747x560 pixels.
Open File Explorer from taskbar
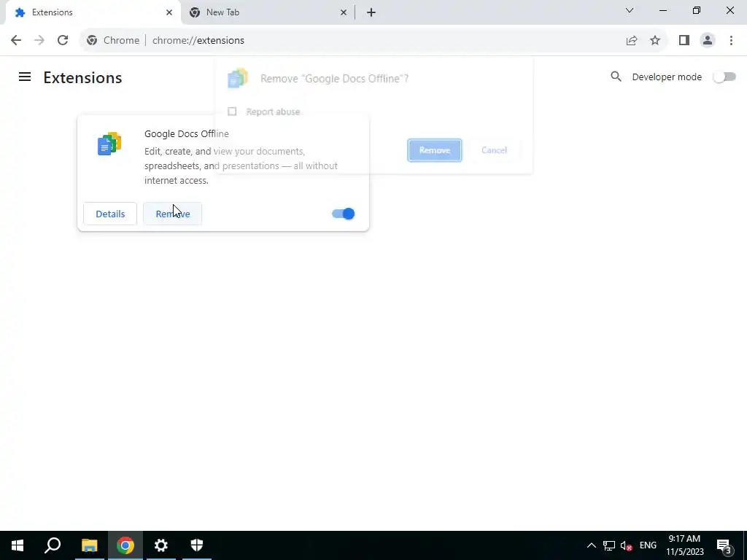tap(89, 545)
